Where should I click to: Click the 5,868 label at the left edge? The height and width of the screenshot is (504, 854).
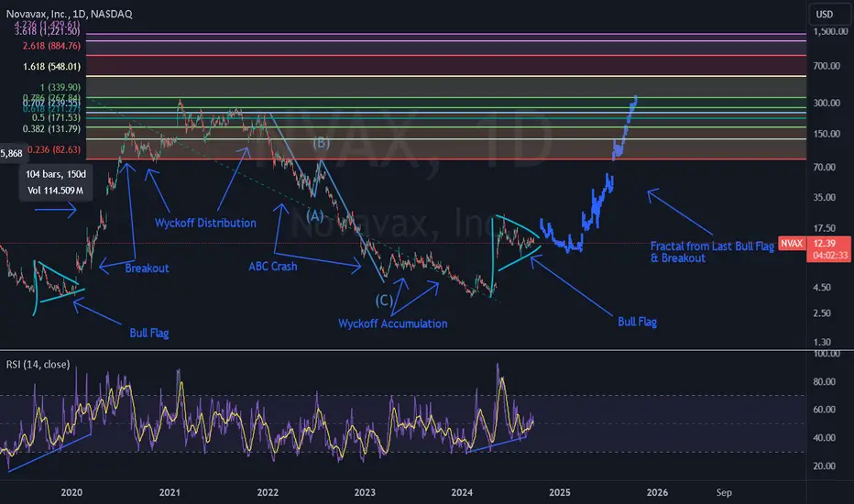11,154
